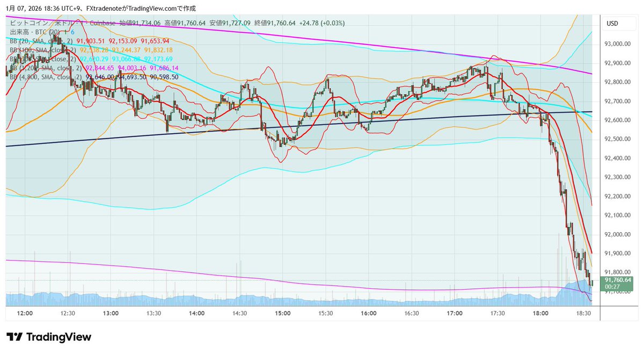Click the 92,900.00 price axis label
Image resolution: width=644 pixels, height=353 pixels.
pos(617,63)
